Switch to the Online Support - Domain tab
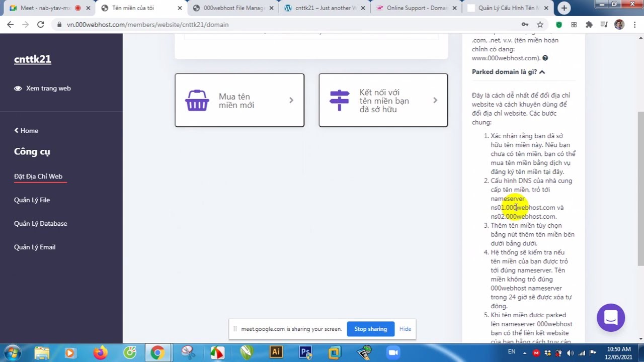Image resolution: width=644 pixels, height=362 pixels. [x=417, y=8]
